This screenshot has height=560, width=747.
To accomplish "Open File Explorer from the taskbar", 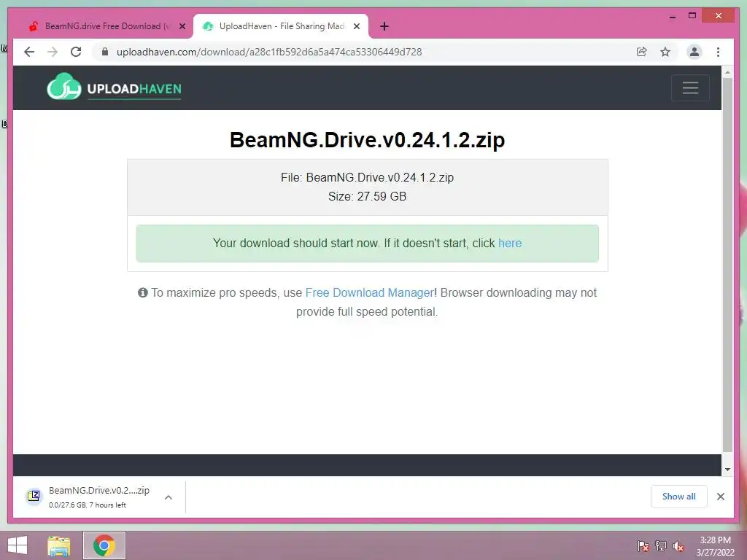I will pos(59,546).
